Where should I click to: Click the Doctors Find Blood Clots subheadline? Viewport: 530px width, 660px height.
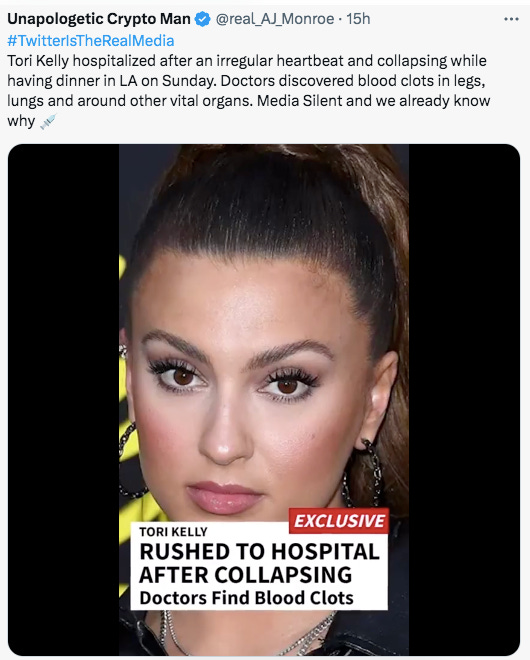(246, 598)
